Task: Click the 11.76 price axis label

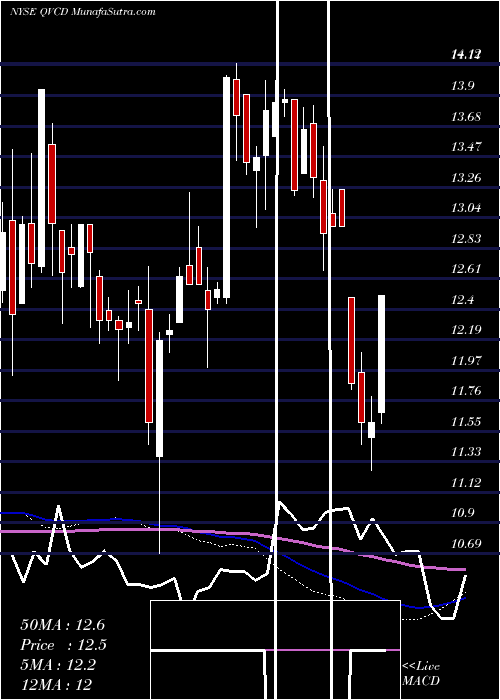Action: point(466,391)
